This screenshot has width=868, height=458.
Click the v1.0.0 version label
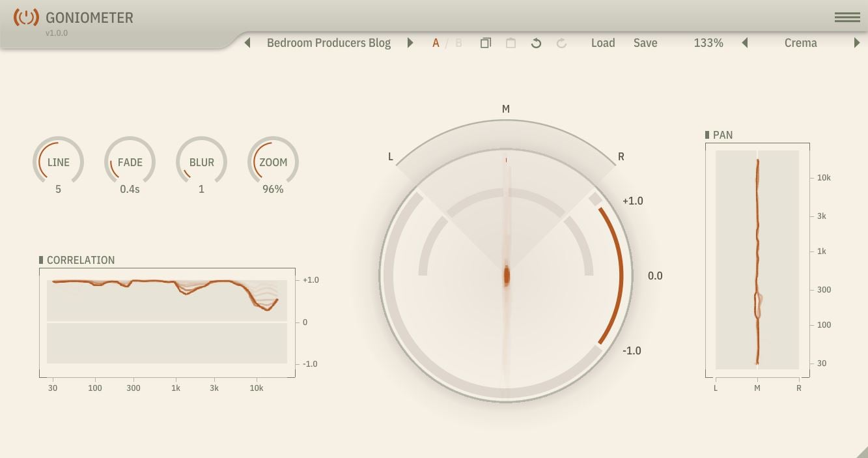[57, 33]
